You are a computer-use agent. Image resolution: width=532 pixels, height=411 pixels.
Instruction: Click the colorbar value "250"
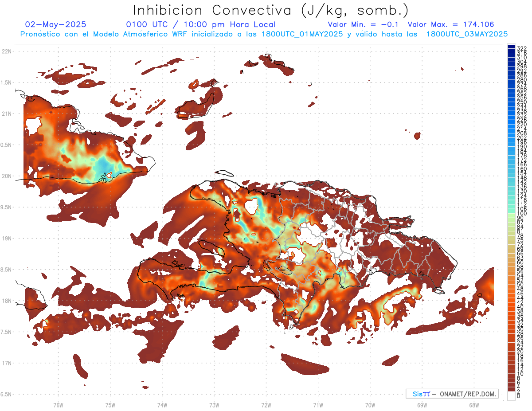[x=522, y=102]
